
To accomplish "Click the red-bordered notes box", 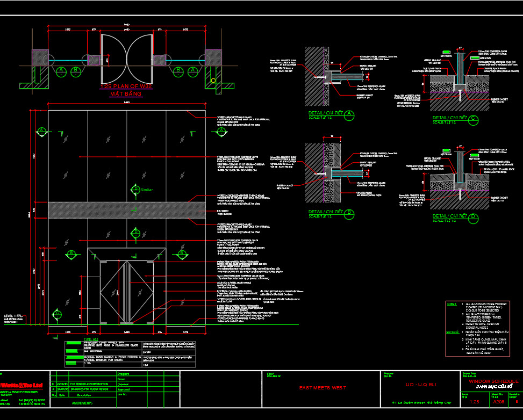I will tap(478, 329).
